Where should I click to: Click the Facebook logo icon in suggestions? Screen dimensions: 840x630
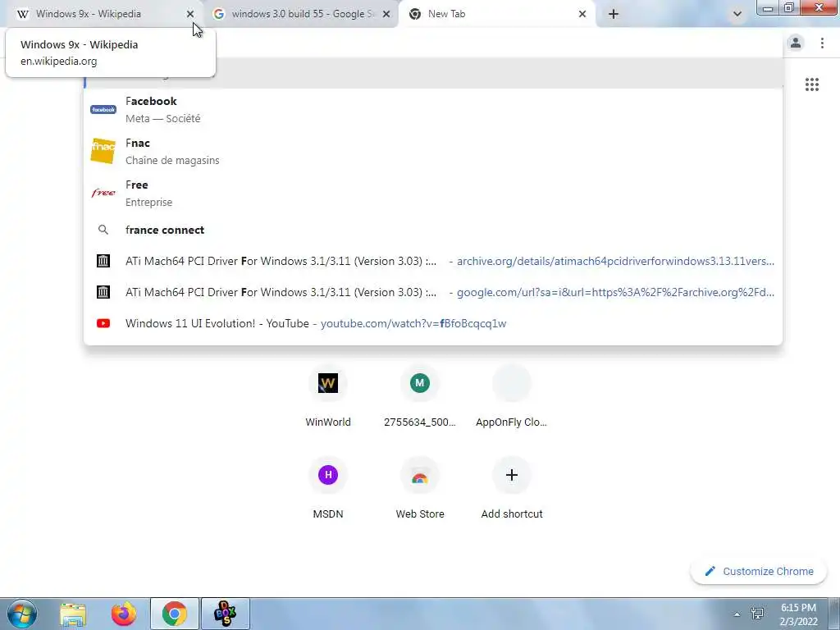[x=103, y=109]
